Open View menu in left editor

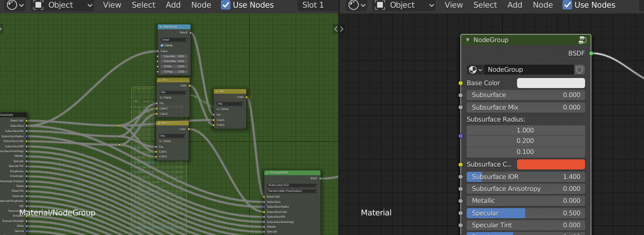tap(112, 5)
